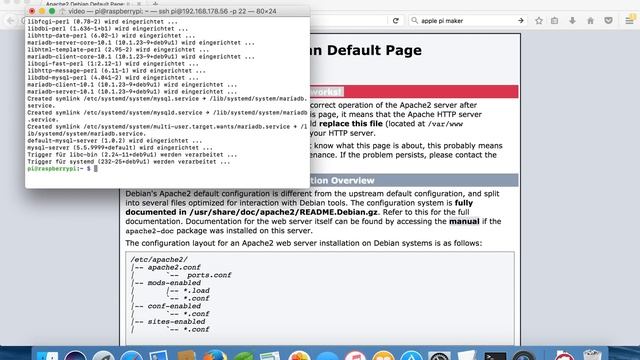The width and height of the screenshot is (640, 360).
Task: Click 'sites-enabled' in the config tree
Action: pyautogui.click(x=176, y=322)
